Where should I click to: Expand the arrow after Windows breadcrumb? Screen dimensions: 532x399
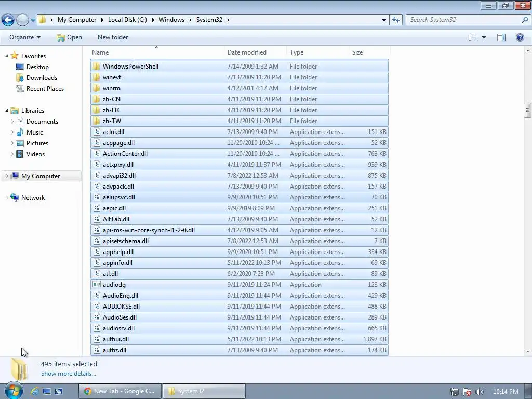click(190, 20)
